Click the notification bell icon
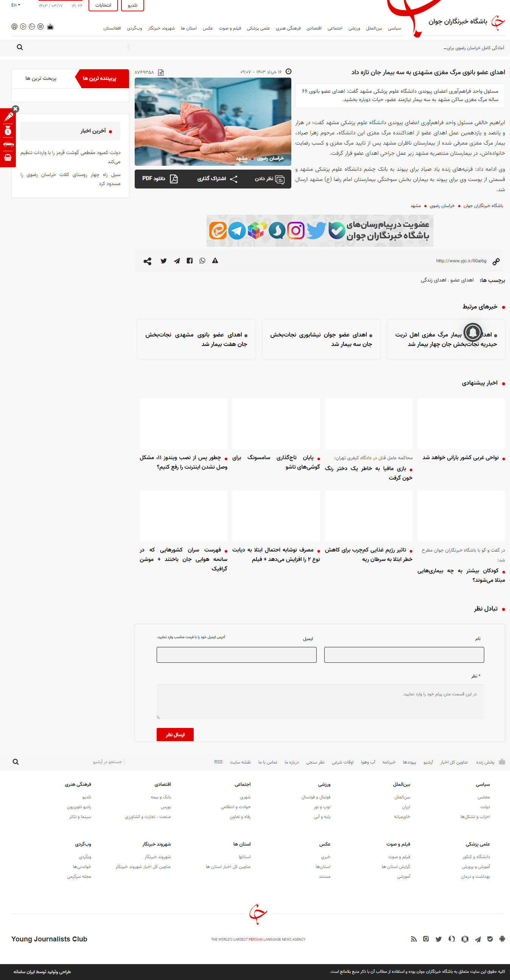 pyautogui.click(x=473, y=332)
